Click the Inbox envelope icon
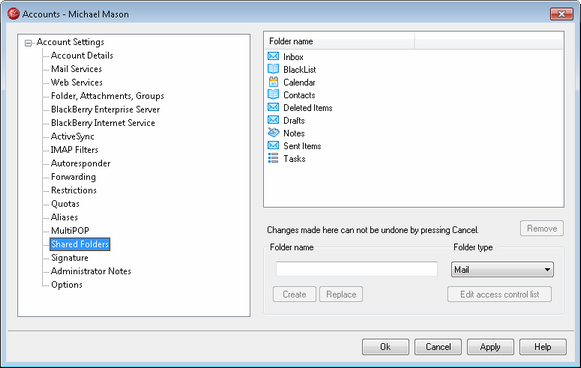The width and height of the screenshot is (581, 368). coord(273,56)
